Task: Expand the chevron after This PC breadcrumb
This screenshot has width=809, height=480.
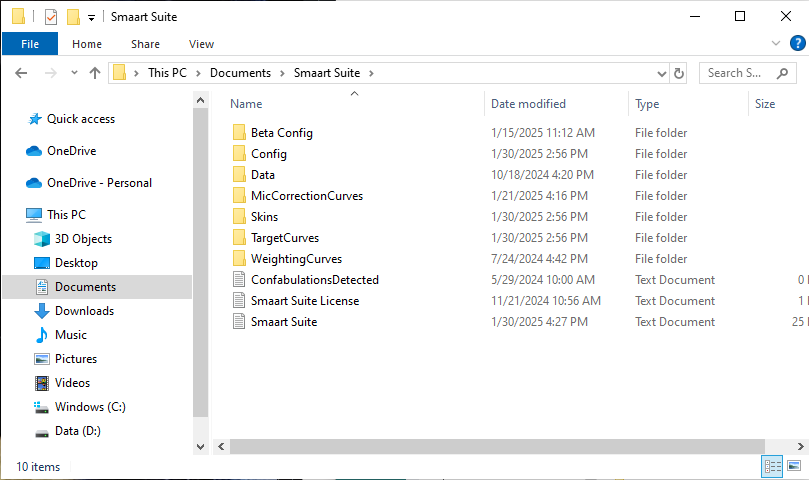Action: pos(198,73)
